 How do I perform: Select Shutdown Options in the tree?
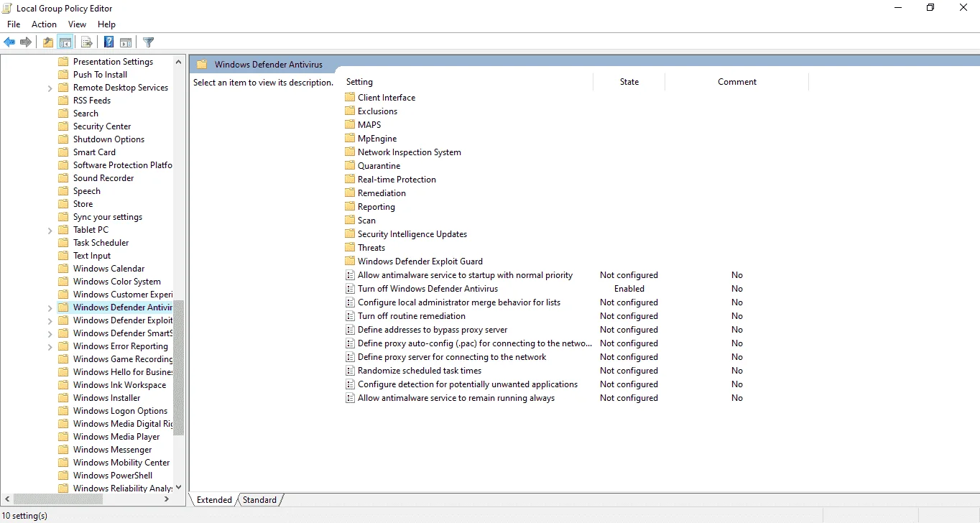tap(108, 139)
